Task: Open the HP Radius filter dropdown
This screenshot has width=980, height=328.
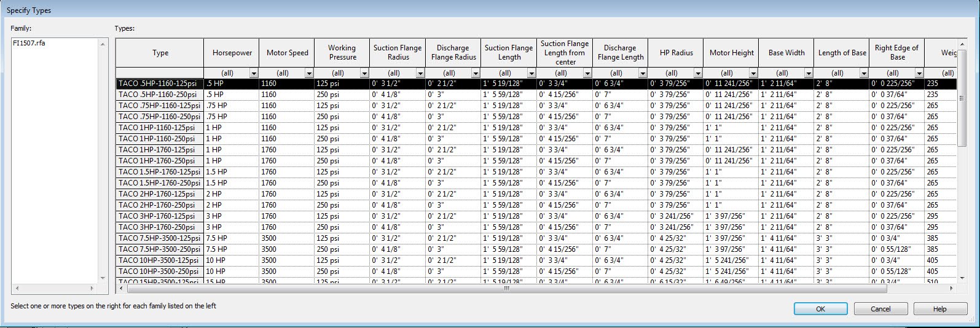Action: pyautogui.click(x=697, y=73)
